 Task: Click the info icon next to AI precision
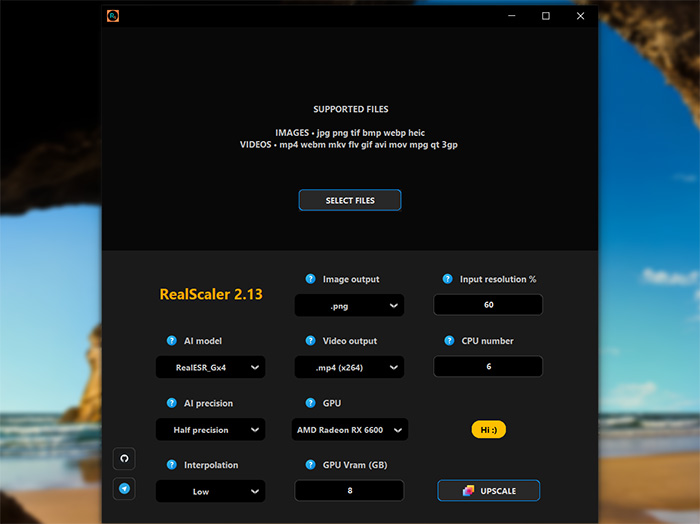[x=172, y=403]
